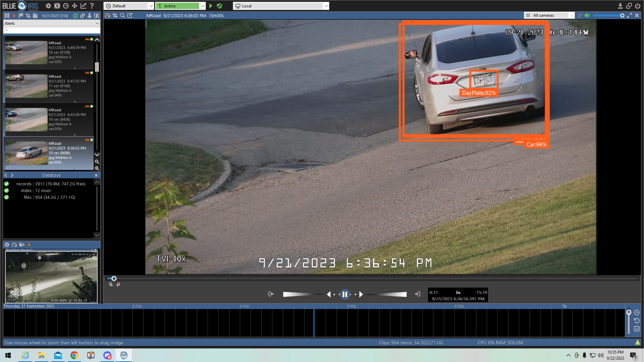644x362 pixels.
Task: Click the open-book icon in clips toolbar
Action: [97, 16]
